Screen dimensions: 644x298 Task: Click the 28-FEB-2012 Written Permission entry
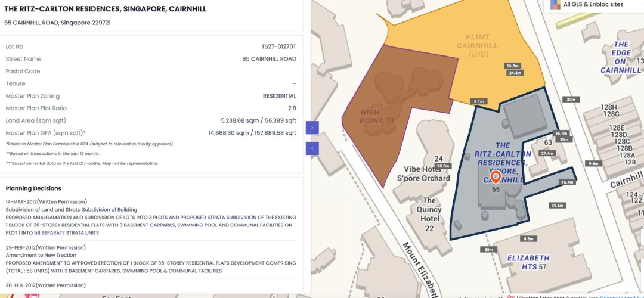(x=46, y=285)
